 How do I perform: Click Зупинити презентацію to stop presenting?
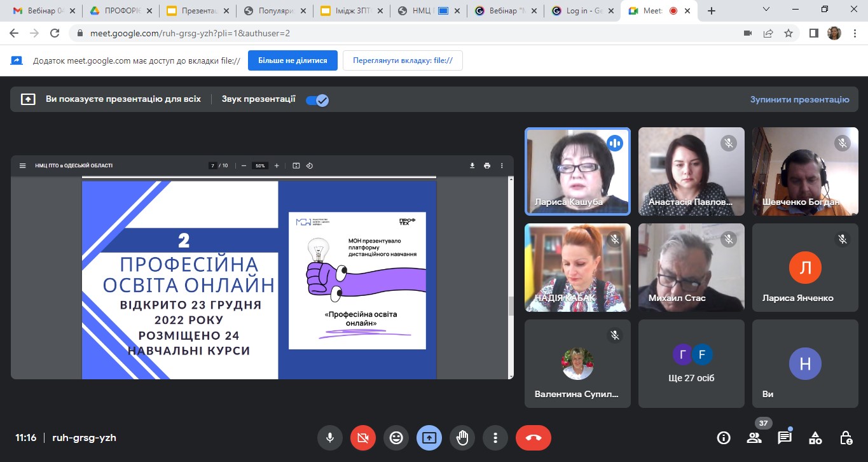click(x=799, y=99)
